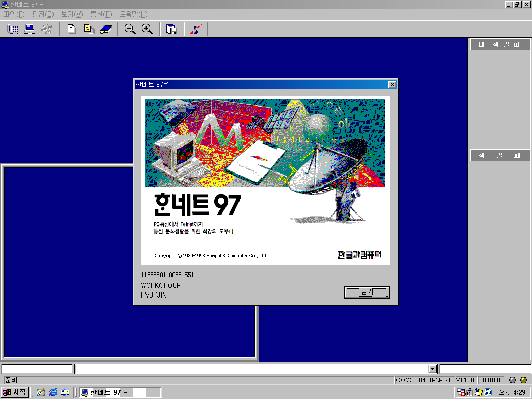Click the 00:00:00 timer in status bar
Image resolution: width=532 pixels, height=399 pixels.
491,380
